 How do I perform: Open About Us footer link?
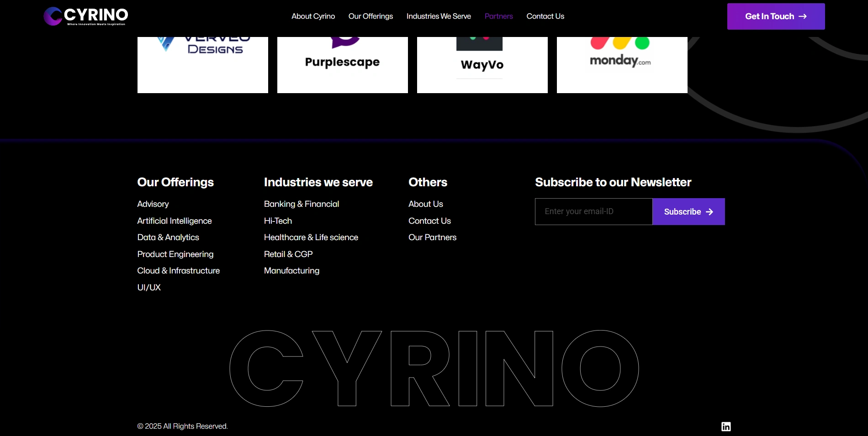426,204
